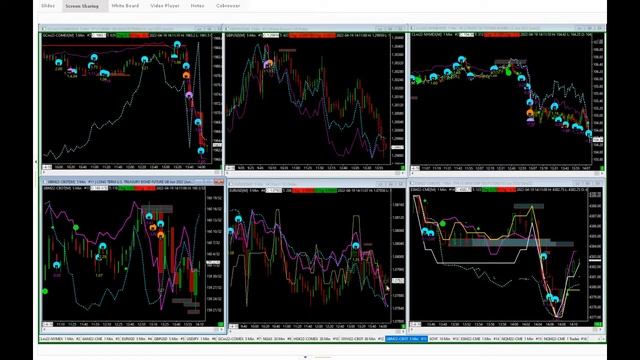Click the green status square at ESM22-CME chart bottom-right
The width and height of the screenshot is (640, 360).
[598, 324]
